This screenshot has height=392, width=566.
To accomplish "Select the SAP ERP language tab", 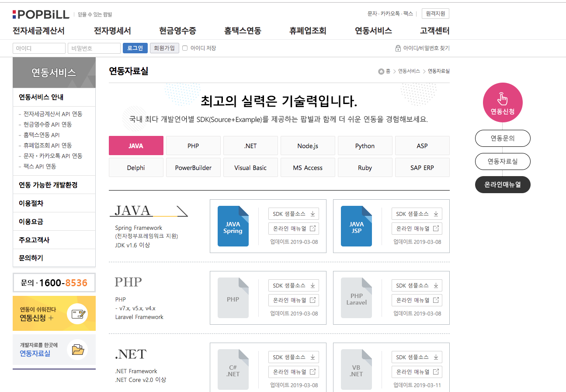I will [422, 167].
